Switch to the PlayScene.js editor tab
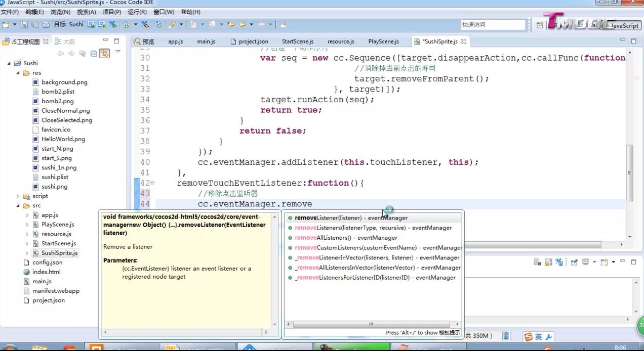The width and height of the screenshot is (644, 351). coord(383,41)
